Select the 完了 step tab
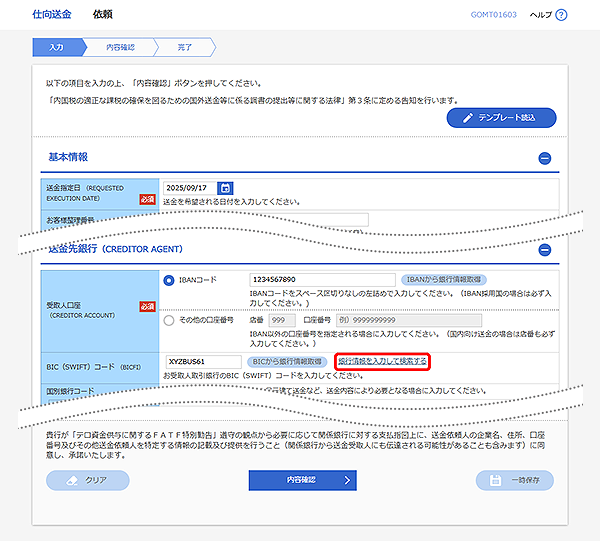This screenshot has width=600, height=541. (184, 47)
